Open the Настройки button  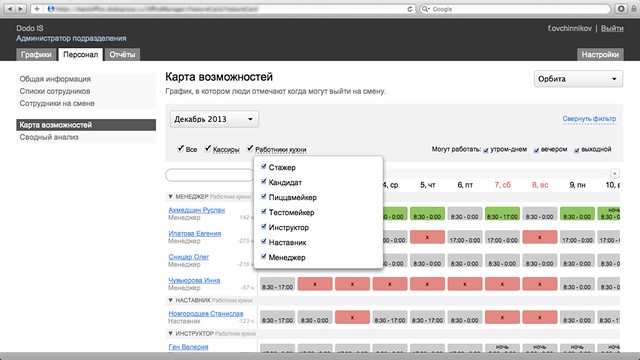pyautogui.click(x=600, y=55)
